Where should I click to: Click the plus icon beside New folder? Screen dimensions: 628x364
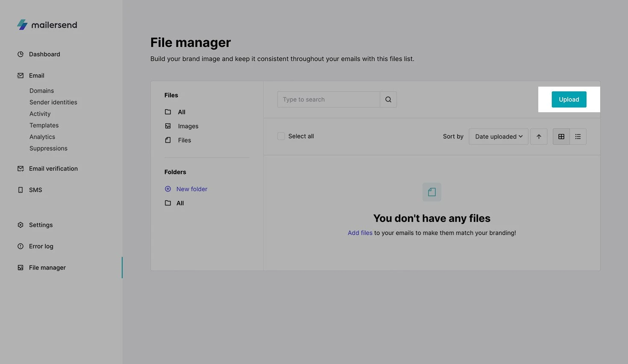click(x=168, y=189)
